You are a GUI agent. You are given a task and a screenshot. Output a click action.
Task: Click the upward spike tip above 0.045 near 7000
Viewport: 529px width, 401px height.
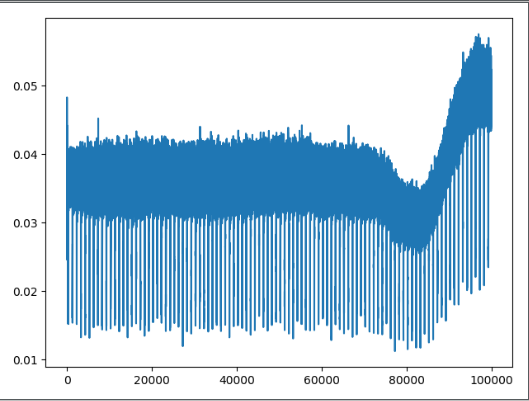click(98, 119)
